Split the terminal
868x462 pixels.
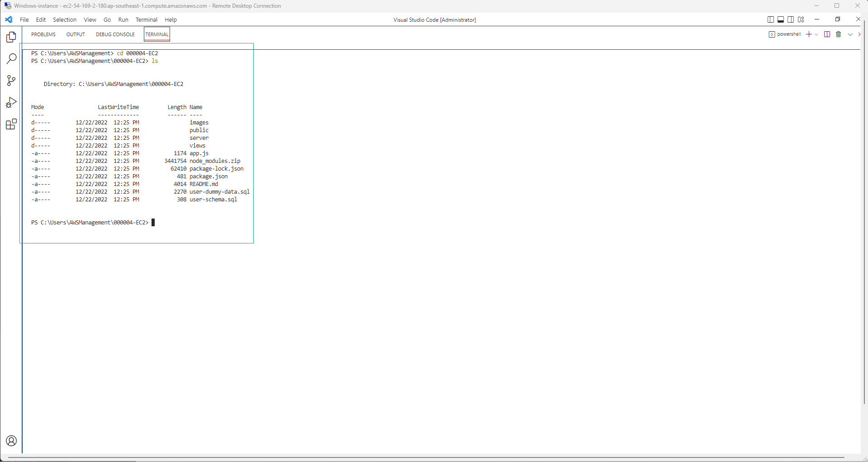(827, 34)
